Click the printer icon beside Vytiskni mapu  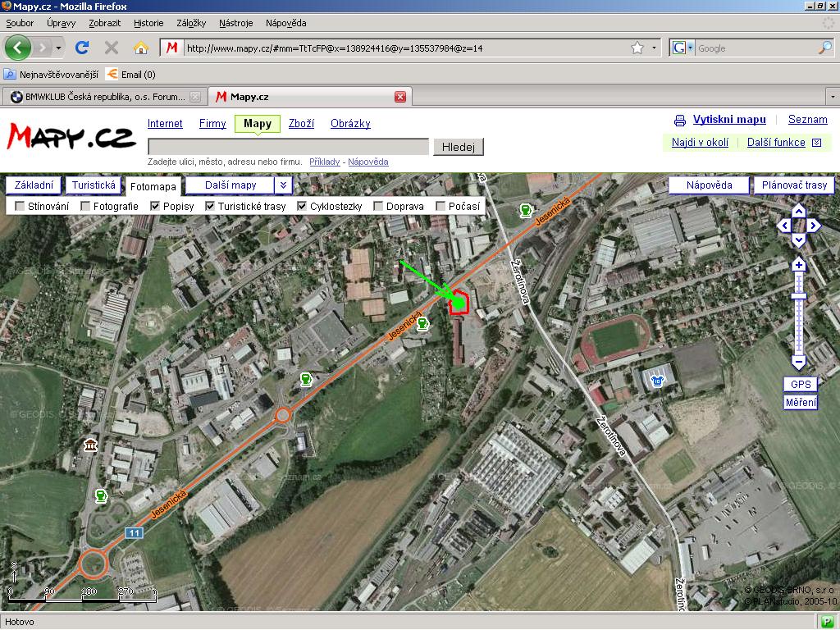[x=679, y=121]
